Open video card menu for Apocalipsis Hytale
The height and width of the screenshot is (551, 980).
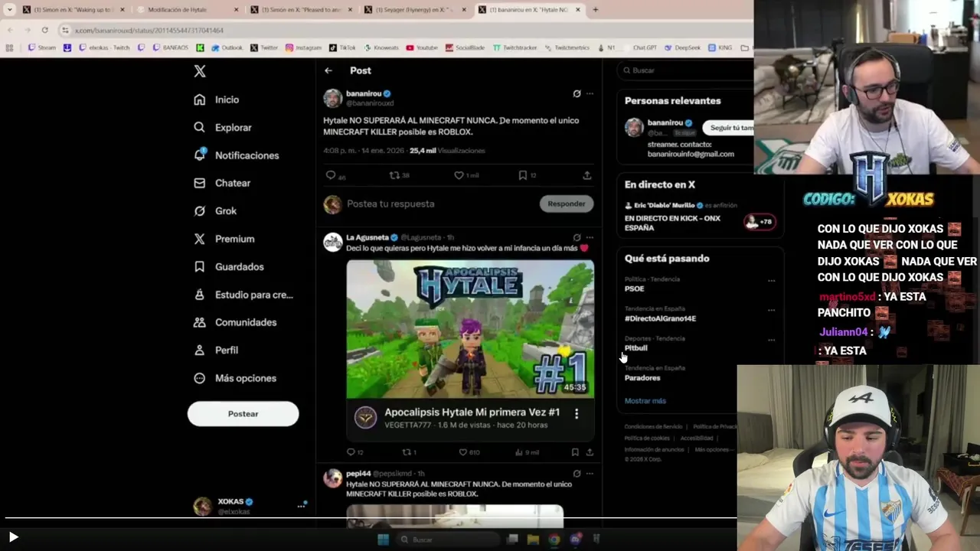click(577, 413)
